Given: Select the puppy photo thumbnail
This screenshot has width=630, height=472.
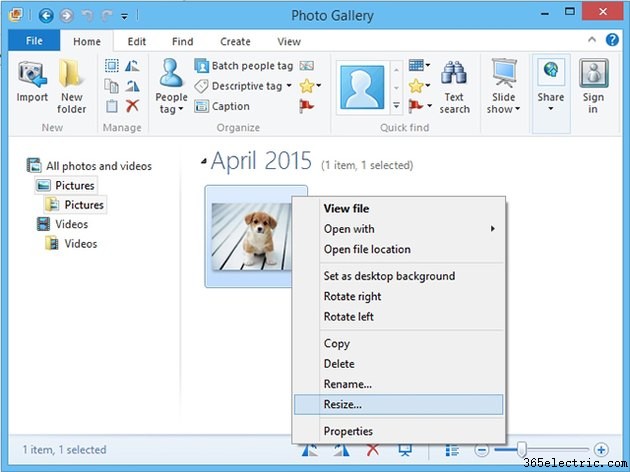Looking at the screenshot, I should [251, 236].
